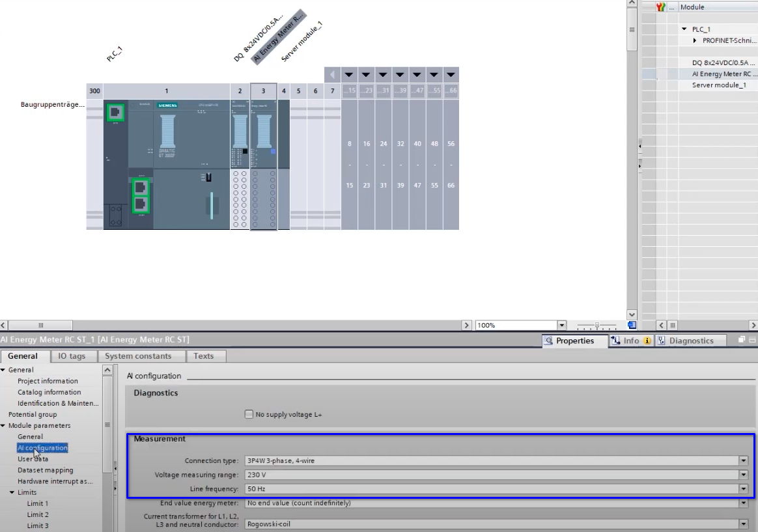This screenshot has width=758, height=532.
Task: Expand the PROFINET-Schni... tree node
Action: (696, 40)
